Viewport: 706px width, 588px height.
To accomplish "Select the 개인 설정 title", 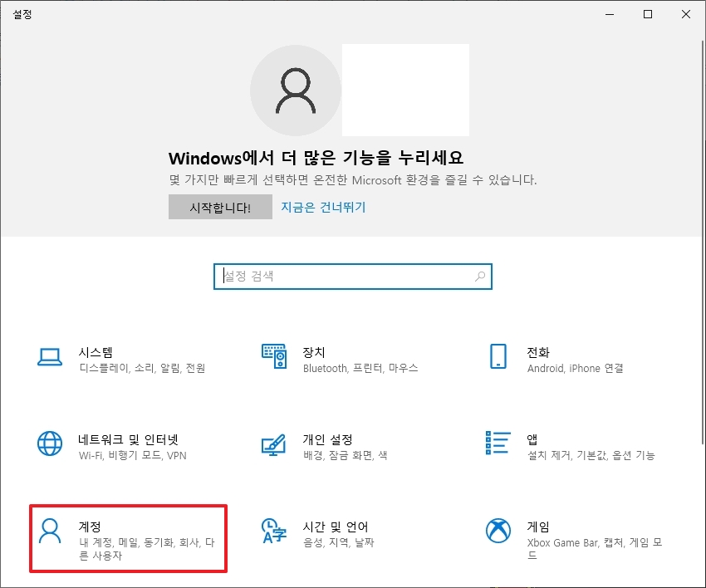I will click(328, 439).
